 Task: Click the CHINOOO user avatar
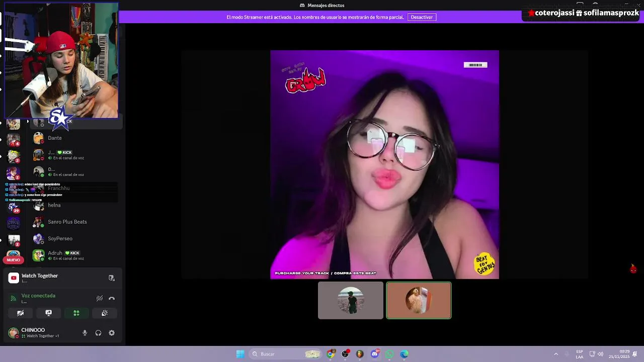[x=14, y=333]
